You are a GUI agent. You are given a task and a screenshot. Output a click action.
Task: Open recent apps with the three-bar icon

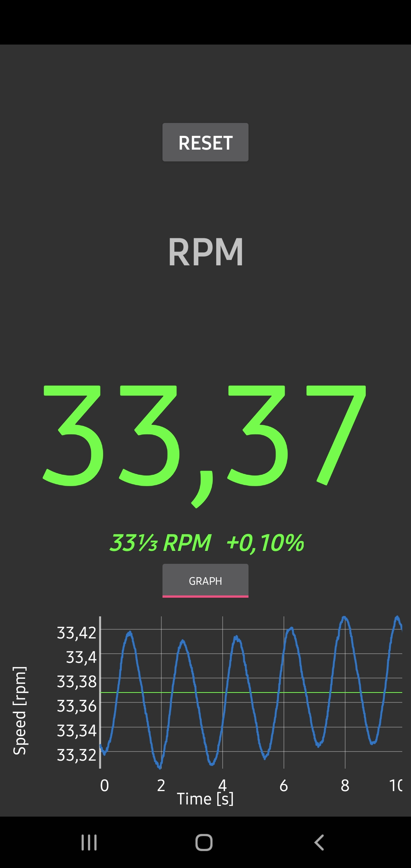point(89,842)
